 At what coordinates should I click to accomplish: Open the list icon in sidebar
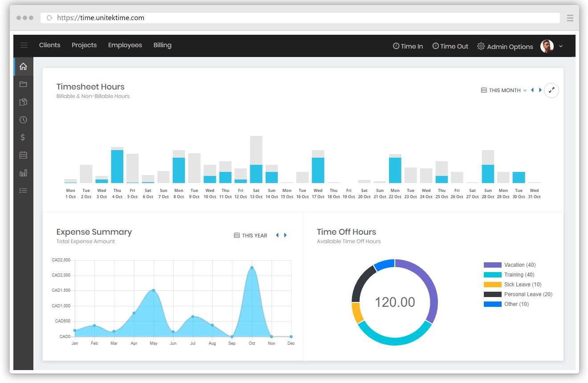(x=23, y=191)
